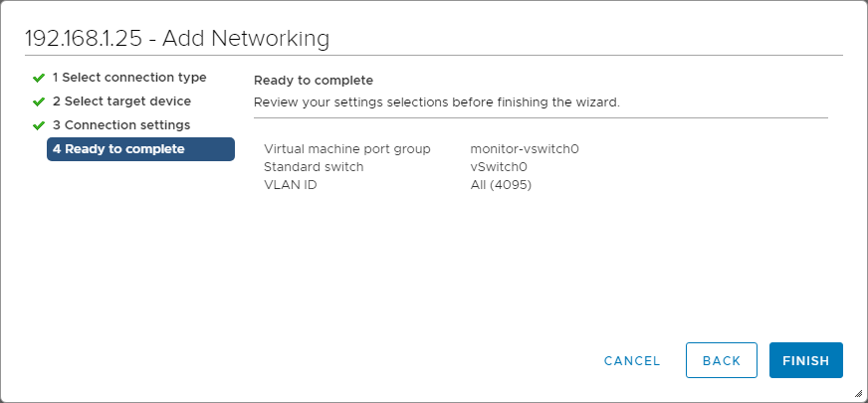Click the Add Networking dialog title
Viewport: 868px width, 403px height.
(x=177, y=39)
